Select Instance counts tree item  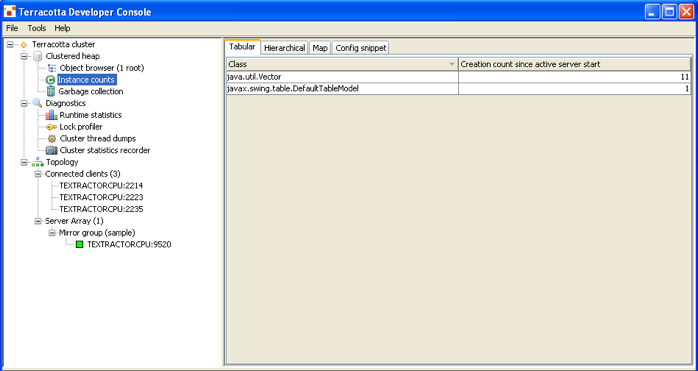pyautogui.click(x=87, y=80)
